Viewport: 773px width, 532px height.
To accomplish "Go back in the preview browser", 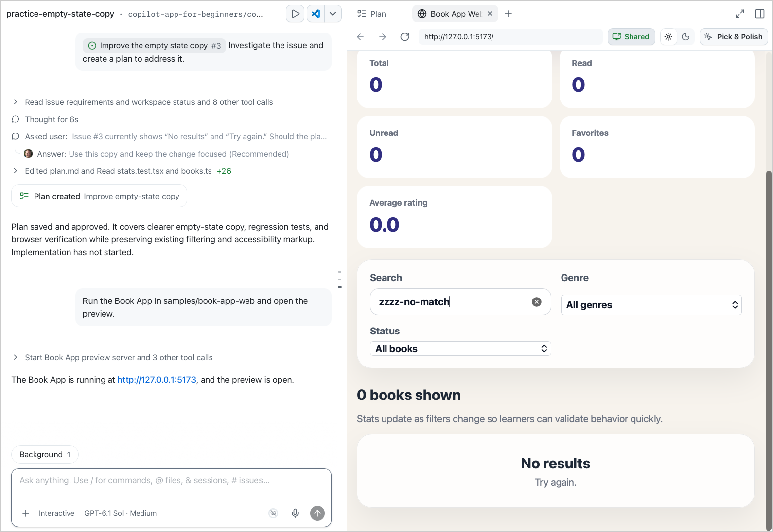I will pyautogui.click(x=360, y=37).
